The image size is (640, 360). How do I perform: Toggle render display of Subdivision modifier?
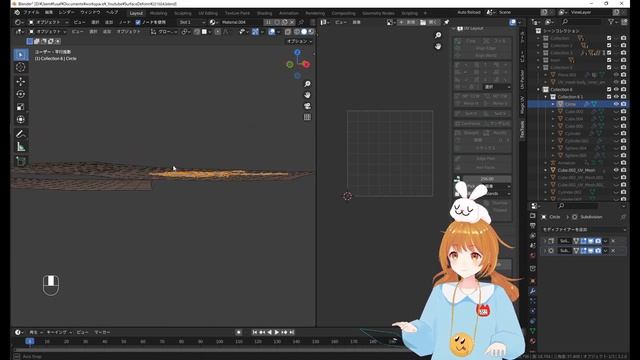point(598,251)
